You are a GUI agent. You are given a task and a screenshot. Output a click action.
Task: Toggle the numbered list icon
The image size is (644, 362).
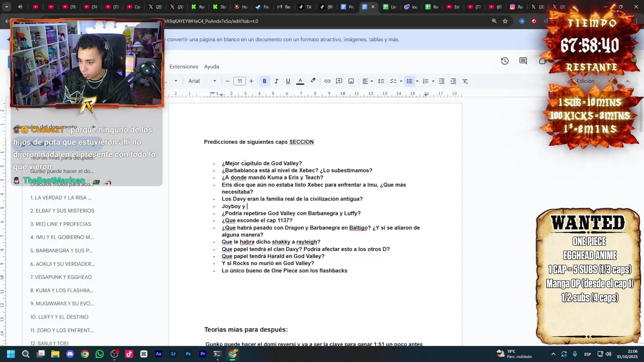tap(426, 81)
